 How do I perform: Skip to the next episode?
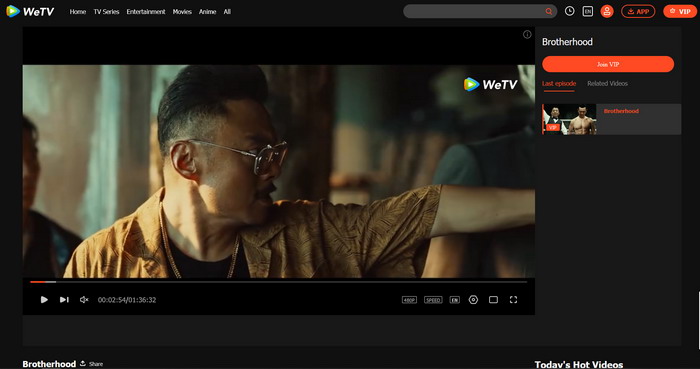64,300
